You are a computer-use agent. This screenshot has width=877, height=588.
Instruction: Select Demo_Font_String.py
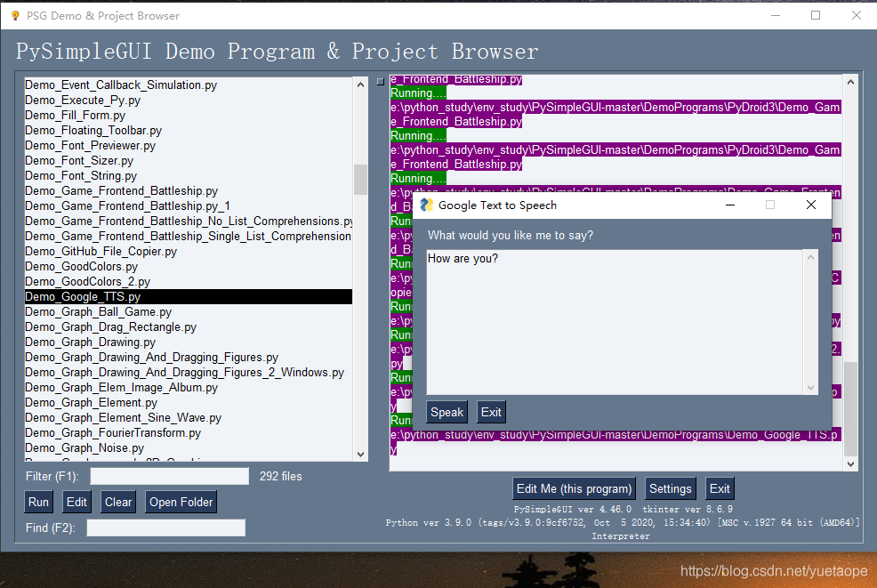pyautogui.click(x=188, y=175)
